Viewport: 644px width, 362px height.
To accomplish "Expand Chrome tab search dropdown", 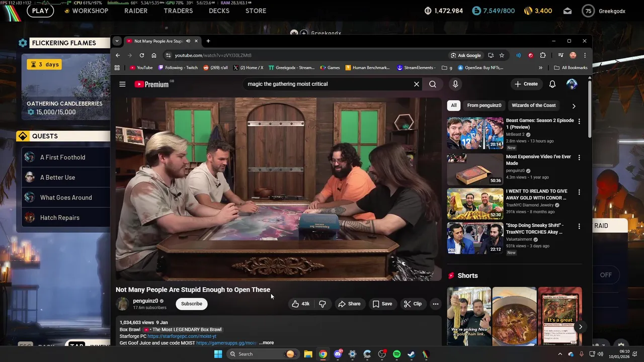I will 117,41.
